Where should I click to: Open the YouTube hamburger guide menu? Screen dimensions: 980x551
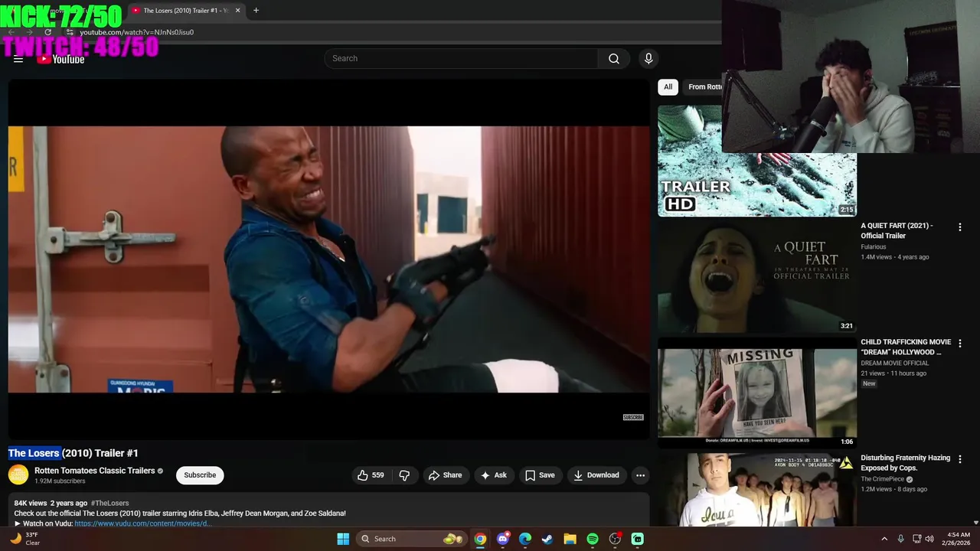click(x=18, y=59)
